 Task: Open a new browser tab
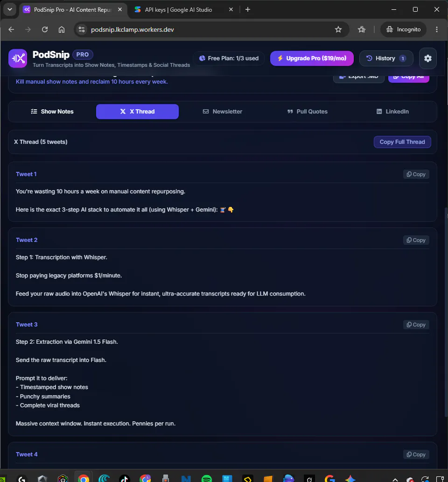(248, 9)
